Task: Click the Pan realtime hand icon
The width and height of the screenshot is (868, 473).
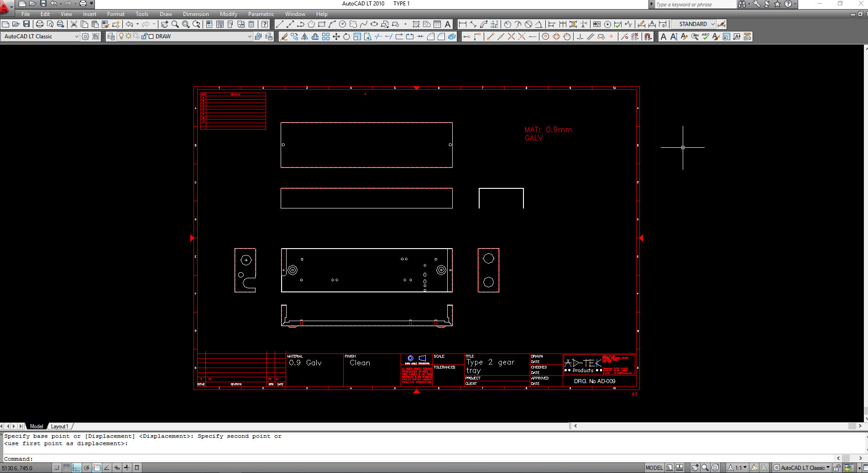Action: pos(164,24)
